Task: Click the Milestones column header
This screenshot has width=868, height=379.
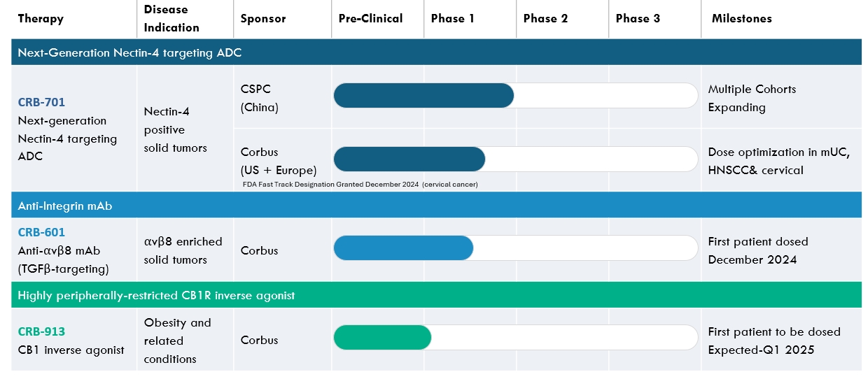Action: [x=741, y=19]
